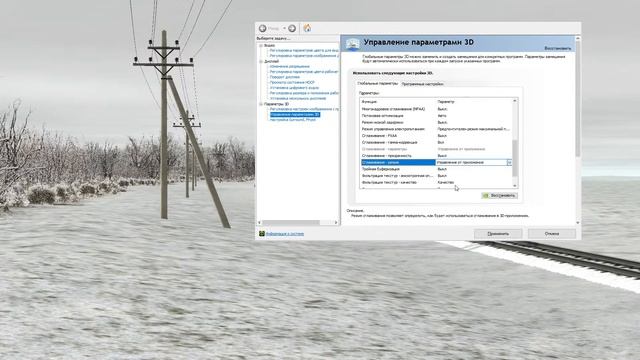Select the Потоковая оптимизация row
This screenshot has width=640, height=360.
tap(436, 116)
